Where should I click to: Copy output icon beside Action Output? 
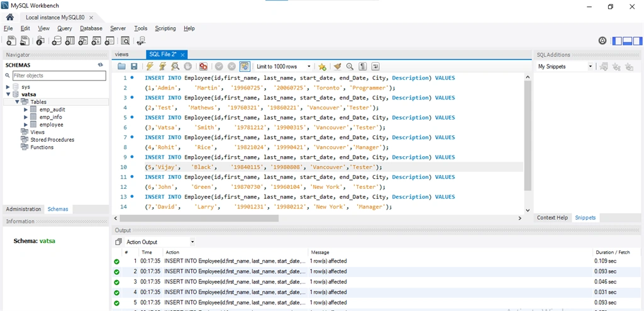pos(118,242)
